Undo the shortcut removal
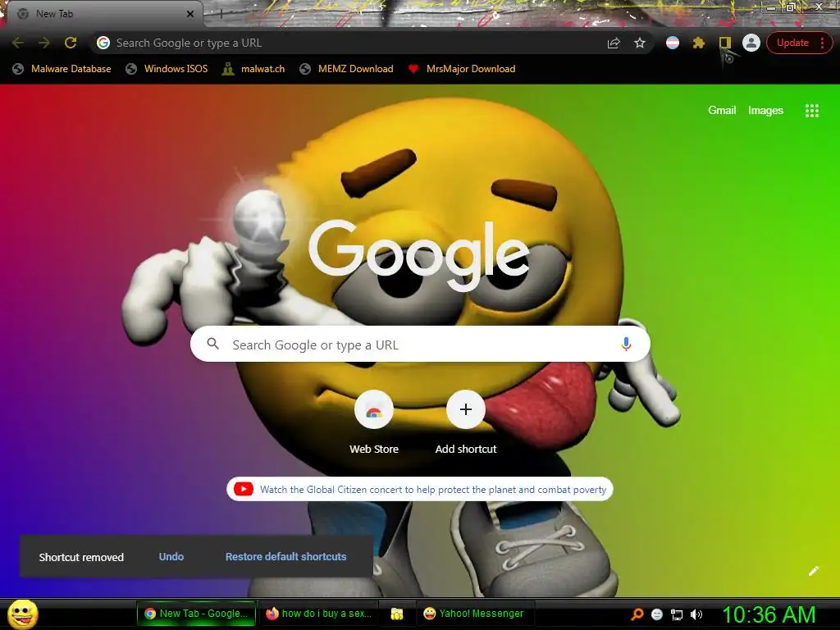840x630 pixels. [x=171, y=557]
